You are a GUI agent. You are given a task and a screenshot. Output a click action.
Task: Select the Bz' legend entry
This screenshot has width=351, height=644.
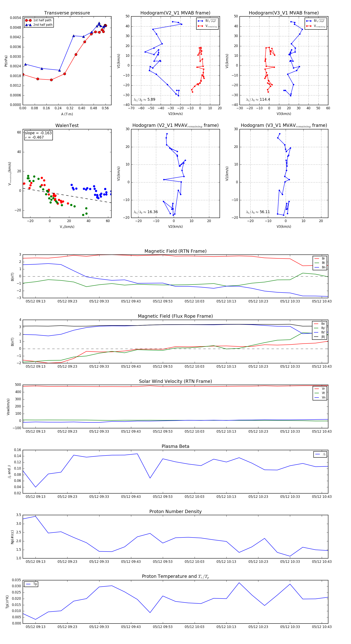(x=320, y=332)
